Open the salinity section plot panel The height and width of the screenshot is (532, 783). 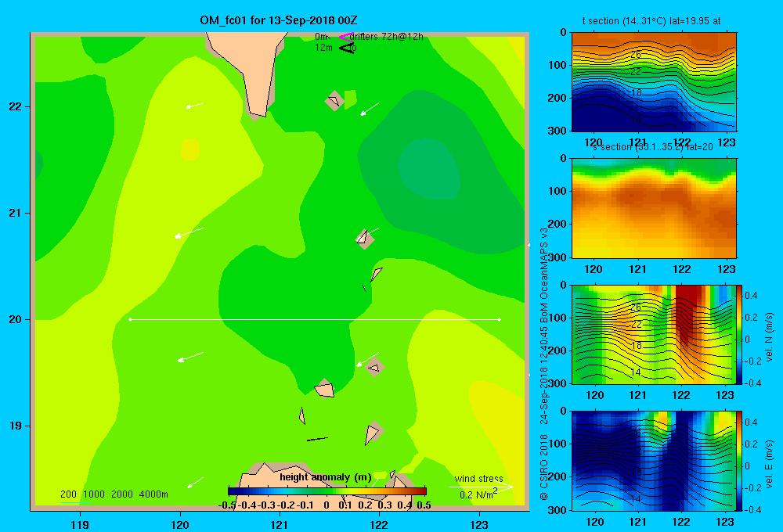[x=654, y=208]
